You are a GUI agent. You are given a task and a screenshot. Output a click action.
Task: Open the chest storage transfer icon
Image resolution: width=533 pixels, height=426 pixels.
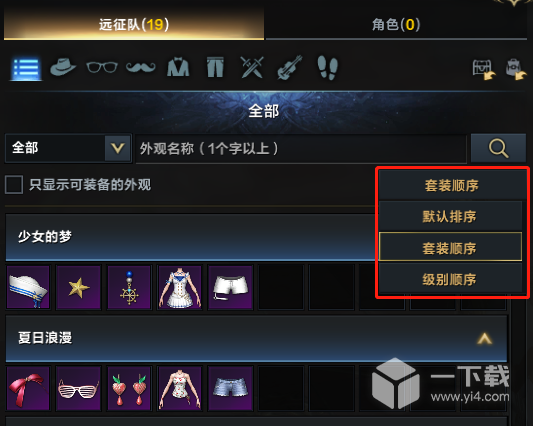click(484, 69)
